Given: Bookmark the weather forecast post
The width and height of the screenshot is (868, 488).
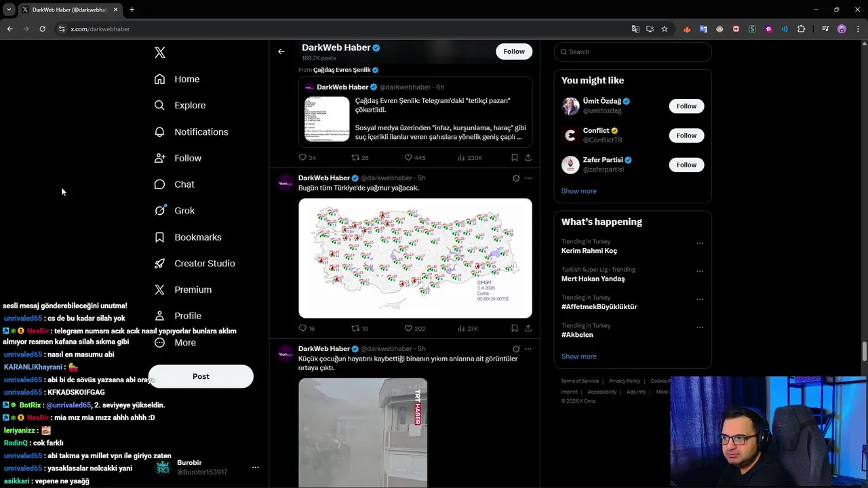Looking at the screenshot, I should pos(515,328).
